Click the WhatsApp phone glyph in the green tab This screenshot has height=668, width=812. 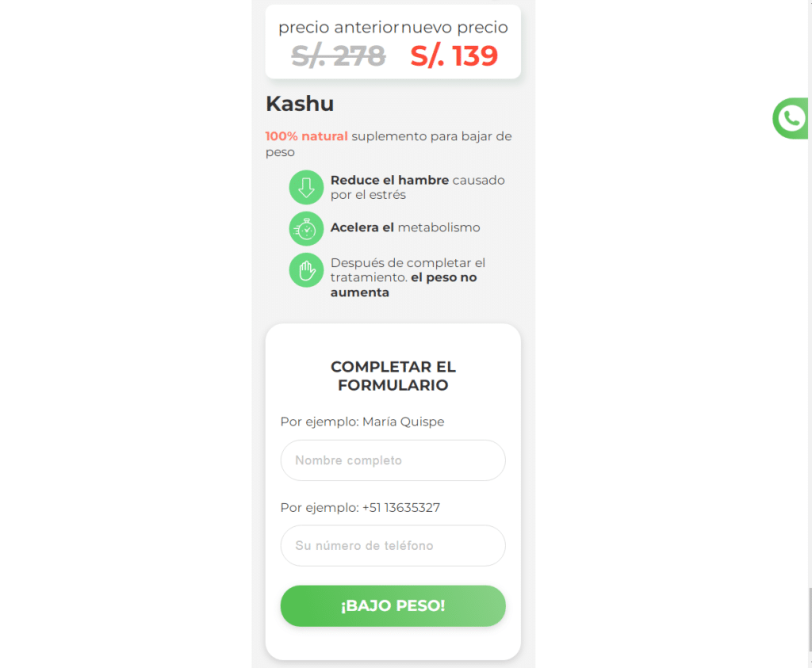tap(791, 118)
